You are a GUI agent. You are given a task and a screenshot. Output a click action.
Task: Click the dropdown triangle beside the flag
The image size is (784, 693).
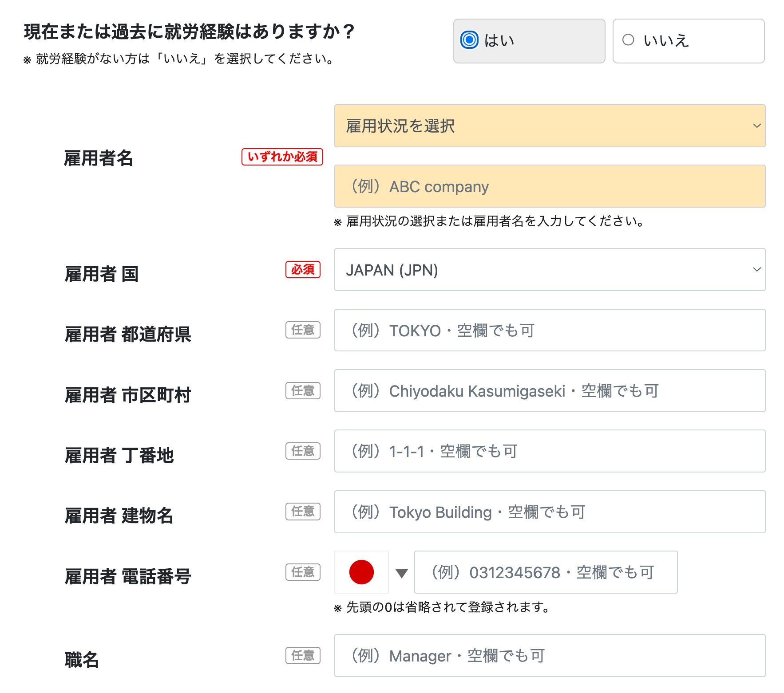click(x=401, y=573)
